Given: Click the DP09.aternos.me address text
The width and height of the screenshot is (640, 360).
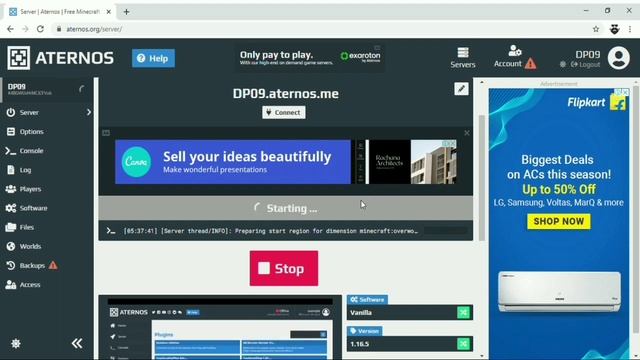Looking at the screenshot, I should pyautogui.click(x=286, y=93).
